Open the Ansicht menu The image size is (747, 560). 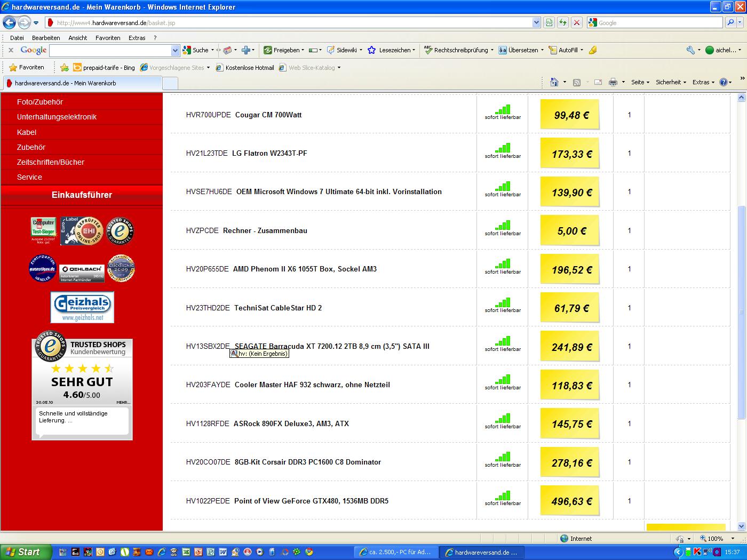(78, 38)
